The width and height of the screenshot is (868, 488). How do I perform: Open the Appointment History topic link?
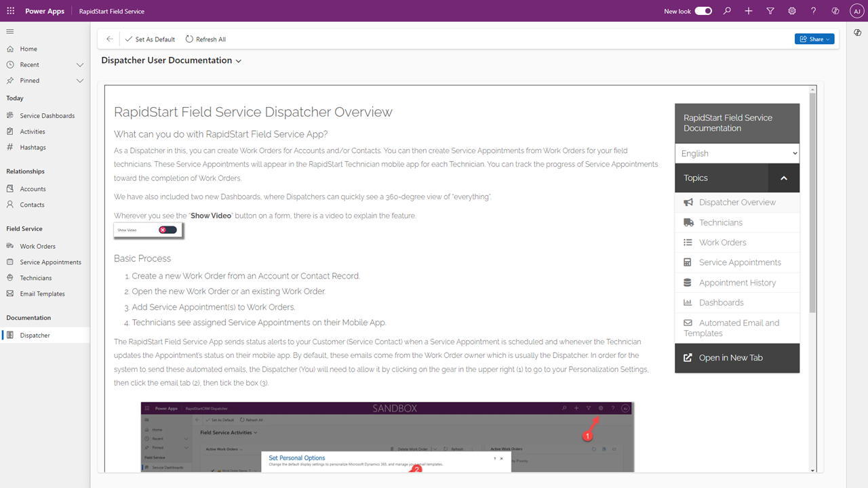(737, 283)
